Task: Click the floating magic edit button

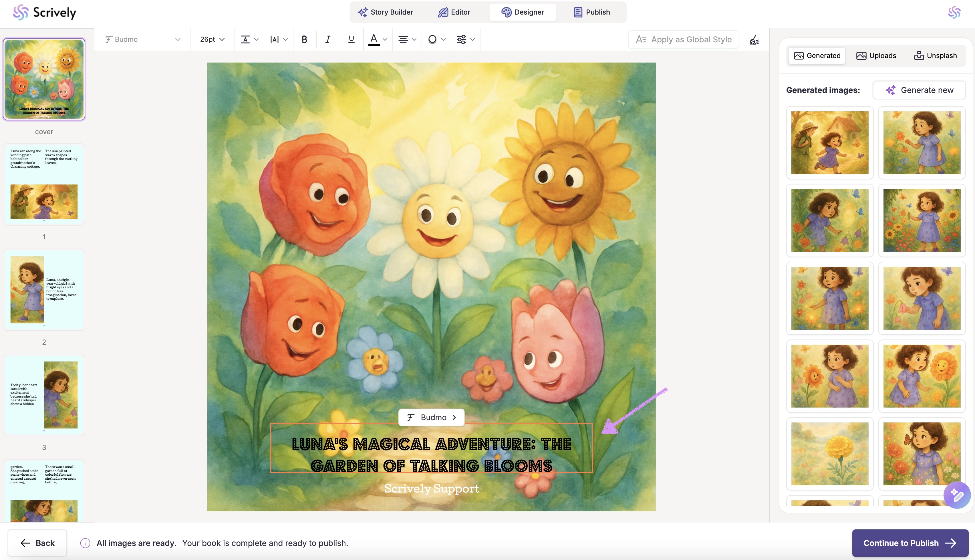Action: (956, 495)
